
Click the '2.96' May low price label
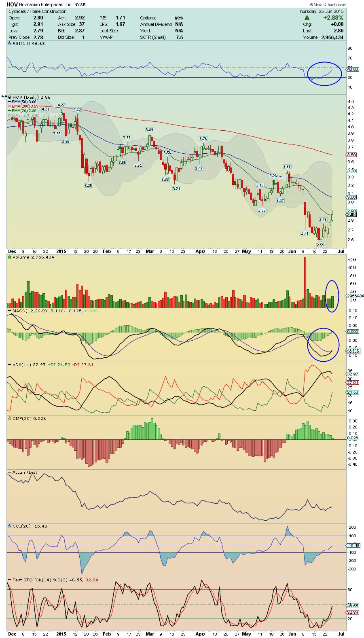coord(262,210)
